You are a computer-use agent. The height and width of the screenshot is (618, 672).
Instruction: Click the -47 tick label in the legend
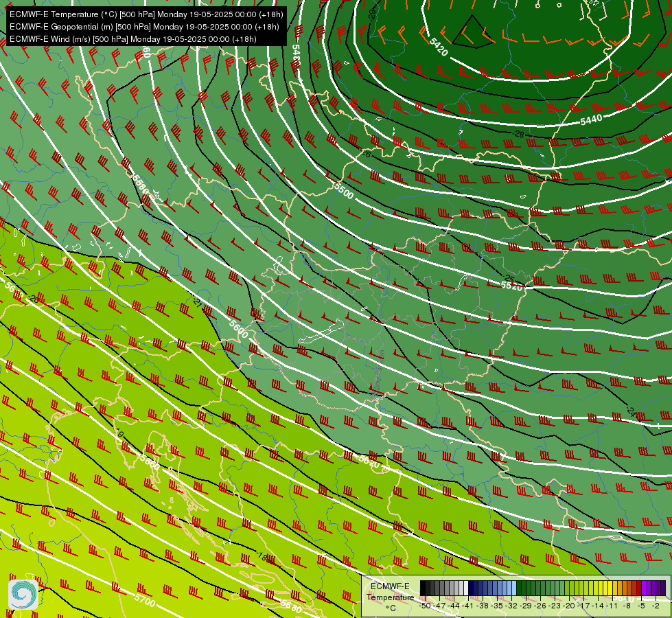click(439, 606)
